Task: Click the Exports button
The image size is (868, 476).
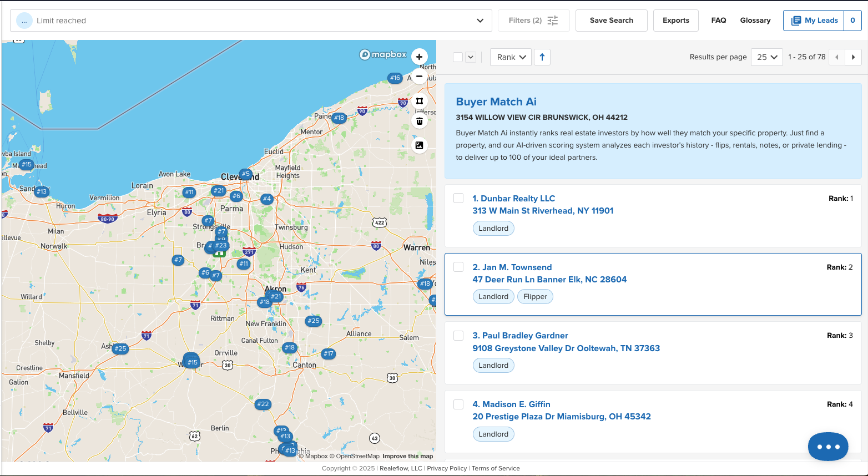Action: click(x=676, y=21)
